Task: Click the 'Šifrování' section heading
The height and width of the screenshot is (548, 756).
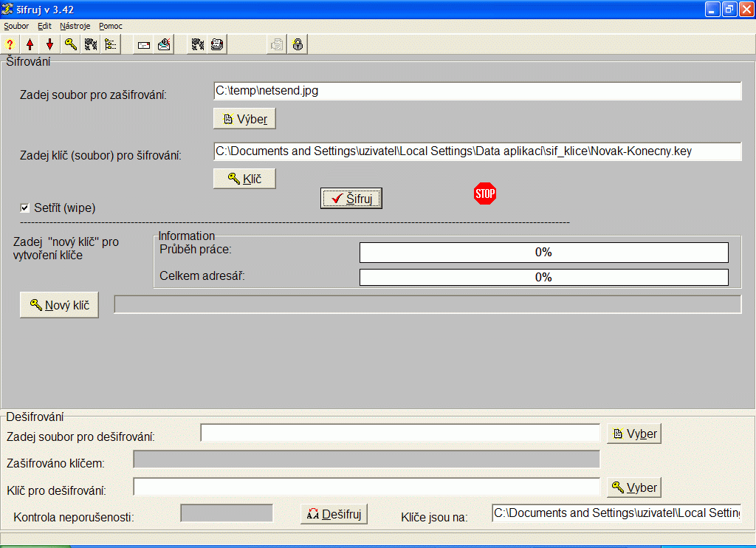Action: point(28,62)
